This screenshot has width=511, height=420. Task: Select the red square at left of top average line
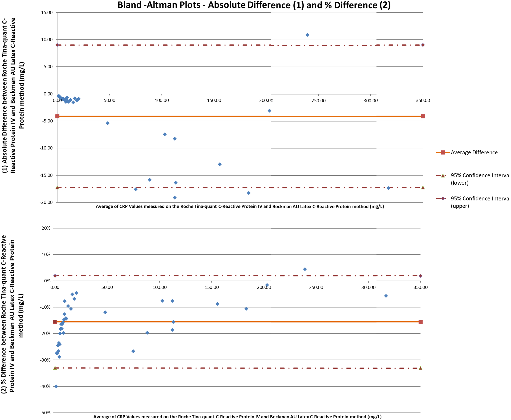(x=57, y=116)
